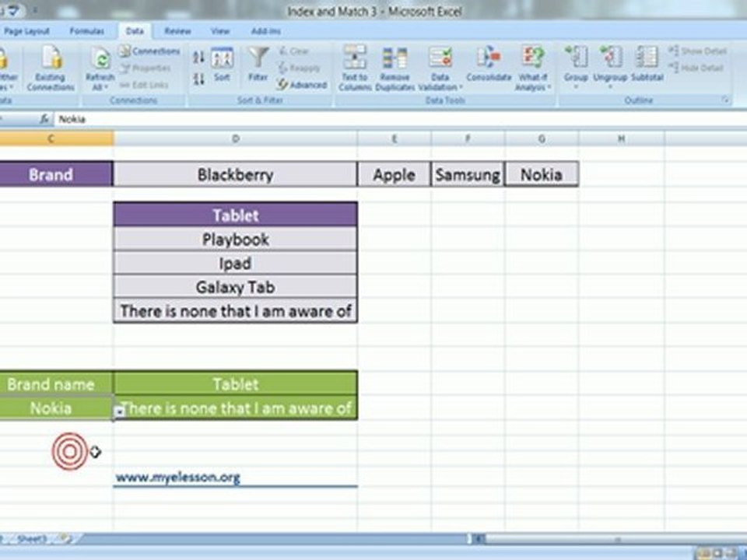Click the Data Validation icon
747x560 pixels.
click(x=440, y=58)
